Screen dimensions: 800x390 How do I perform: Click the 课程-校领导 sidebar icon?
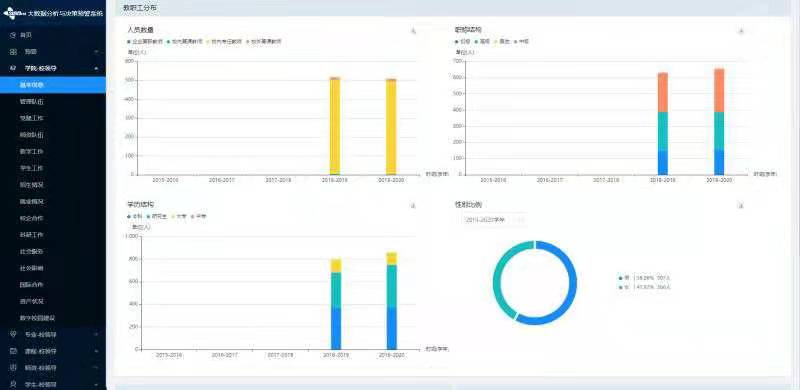(x=13, y=351)
